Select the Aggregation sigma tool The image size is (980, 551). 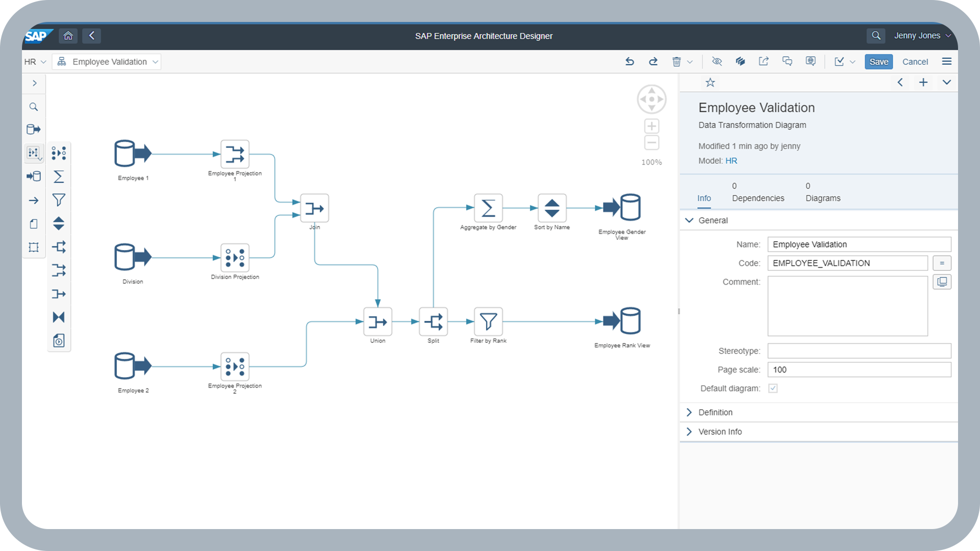pos(59,177)
